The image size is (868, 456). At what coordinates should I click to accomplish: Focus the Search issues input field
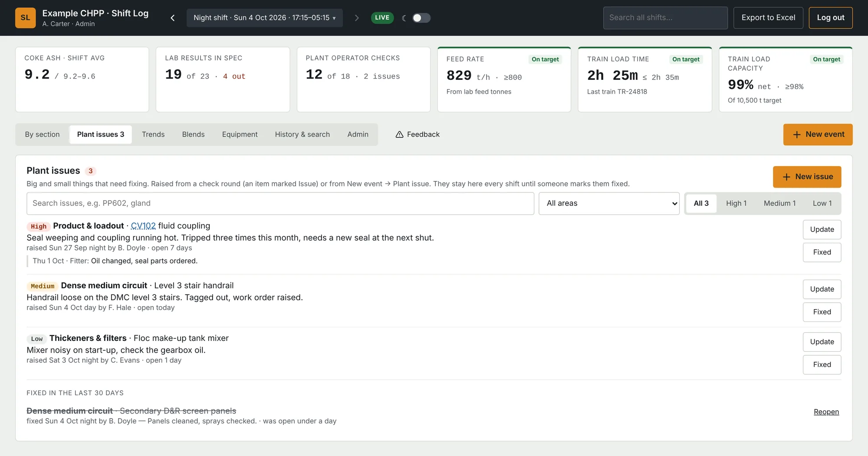[280, 203]
